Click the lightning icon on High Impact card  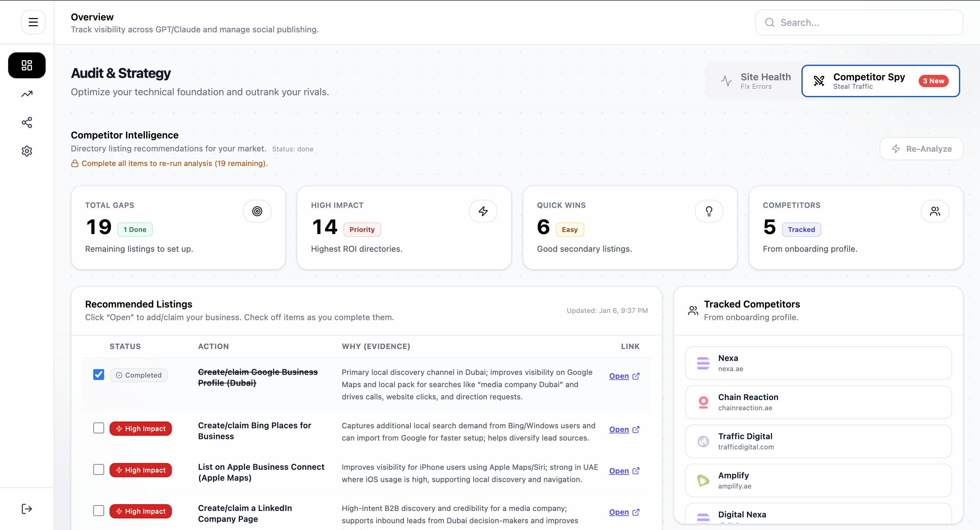point(483,211)
